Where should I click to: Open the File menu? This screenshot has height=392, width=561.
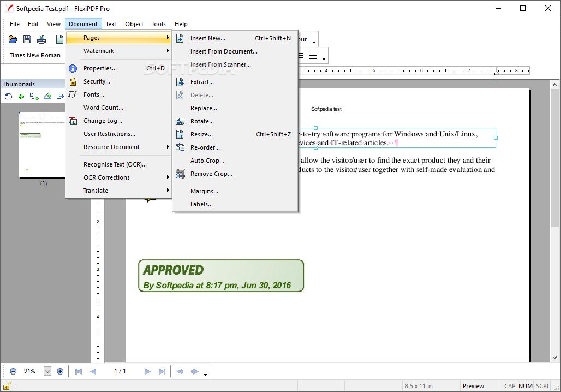click(15, 24)
